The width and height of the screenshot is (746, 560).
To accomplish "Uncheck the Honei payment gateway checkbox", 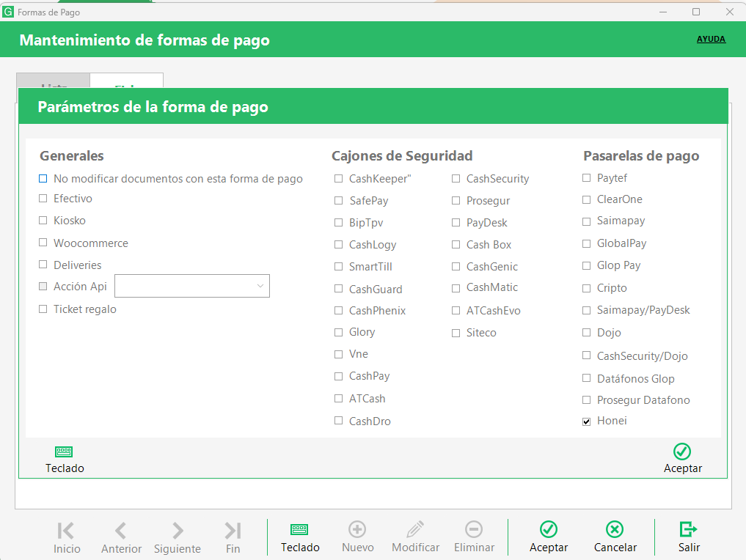I will (586, 421).
